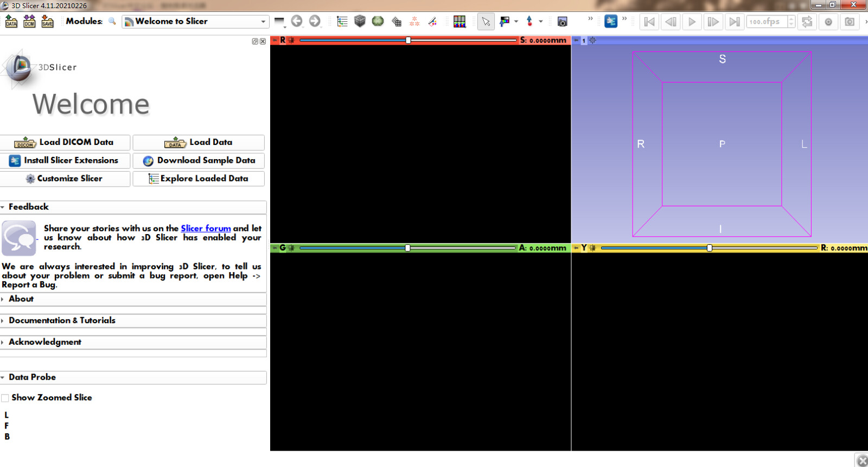This screenshot has height=467, width=868.
Task: Click the DATA load icon in toolbar
Action: click(x=11, y=22)
